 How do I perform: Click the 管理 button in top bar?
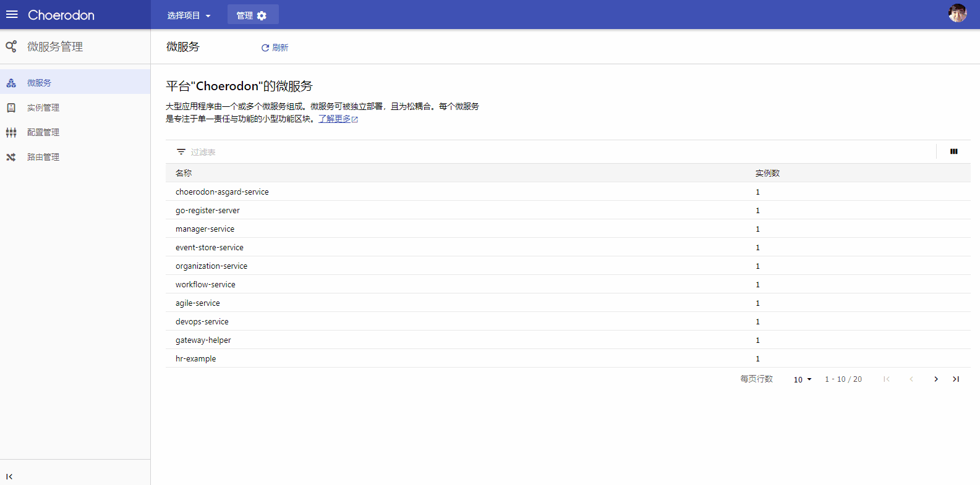click(253, 15)
